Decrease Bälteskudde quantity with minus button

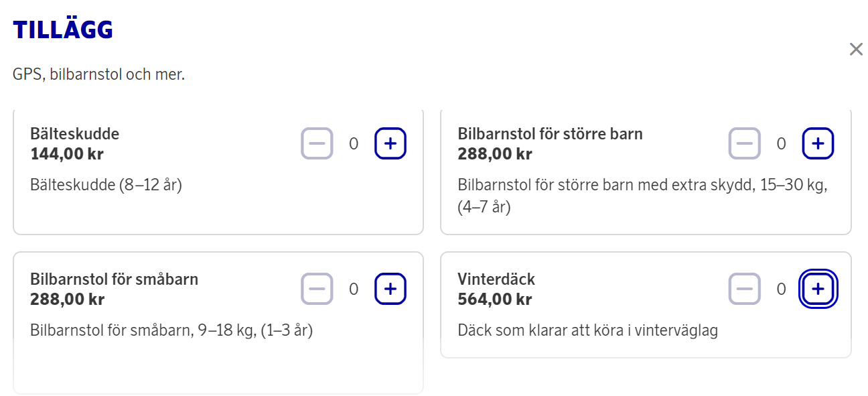pos(317,143)
